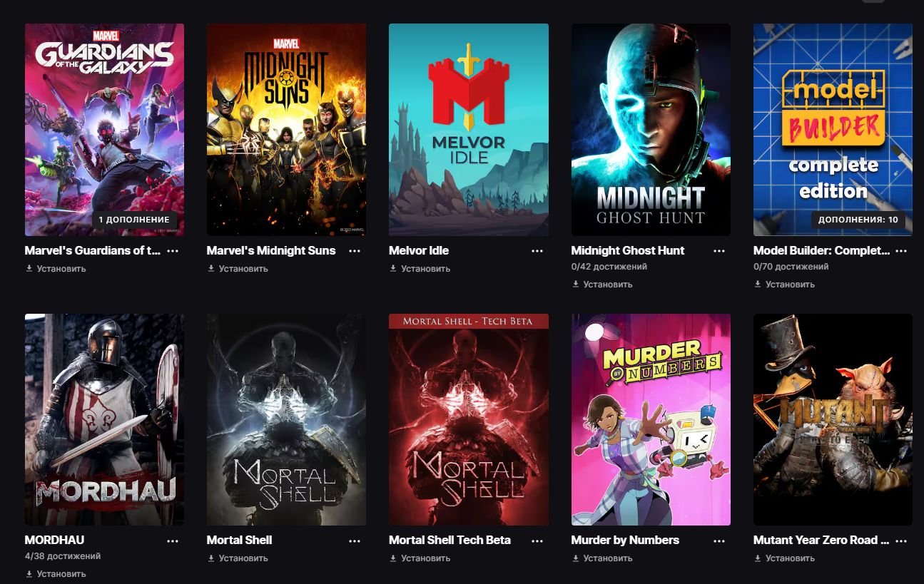Open options menu for Marvel's Guardians of the Galaxy

[x=173, y=251]
